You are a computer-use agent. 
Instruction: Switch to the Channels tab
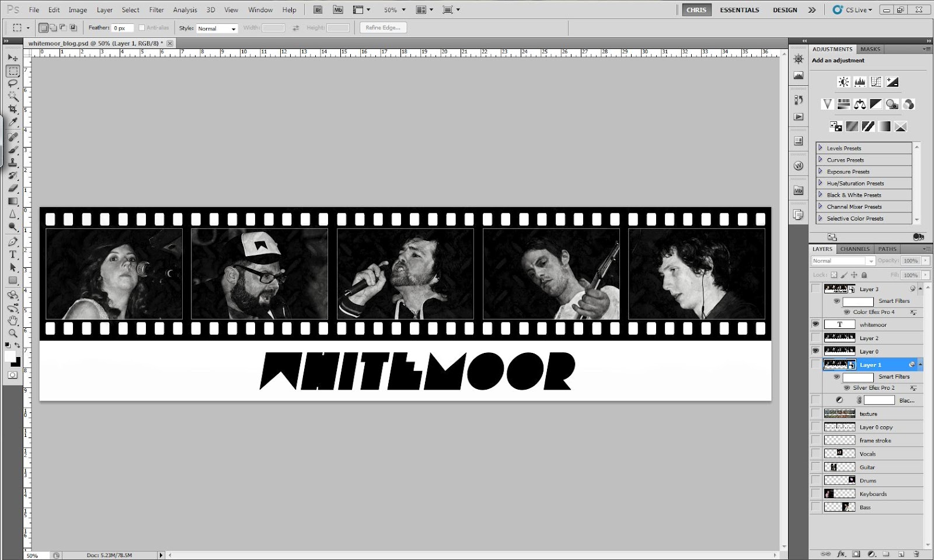point(854,249)
